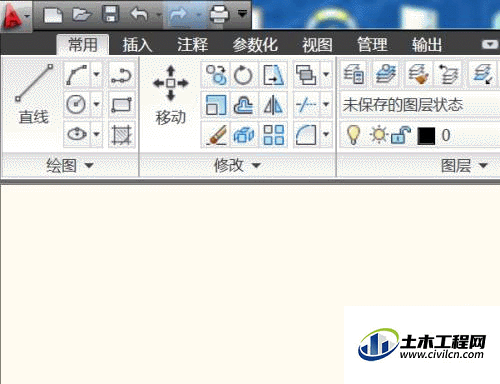This screenshot has width=500, height=384.
Task: Select the Arc drawing tool
Action: pyautogui.click(x=77, y=75)
